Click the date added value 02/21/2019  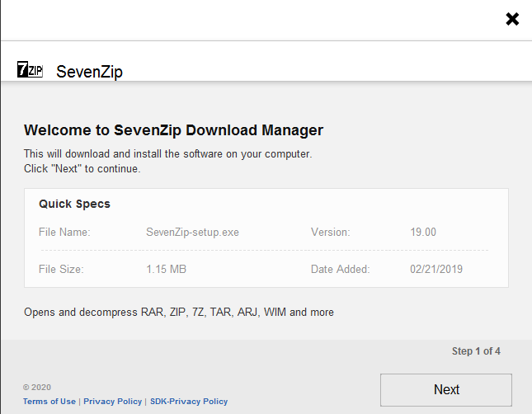point(436,269)
